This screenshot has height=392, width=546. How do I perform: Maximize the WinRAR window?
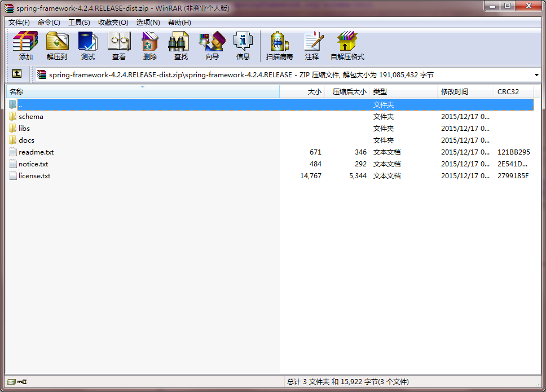pos(508,6)
